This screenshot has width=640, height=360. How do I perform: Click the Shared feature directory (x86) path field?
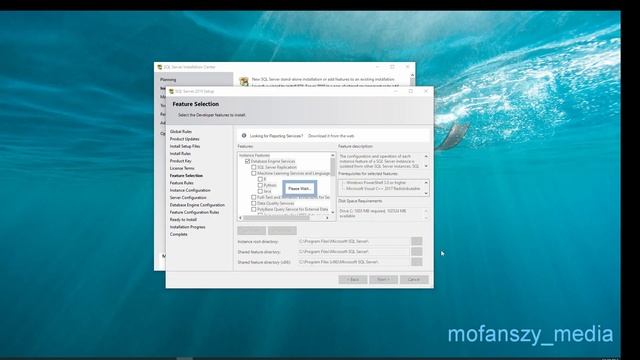click(x=354, y=262)
